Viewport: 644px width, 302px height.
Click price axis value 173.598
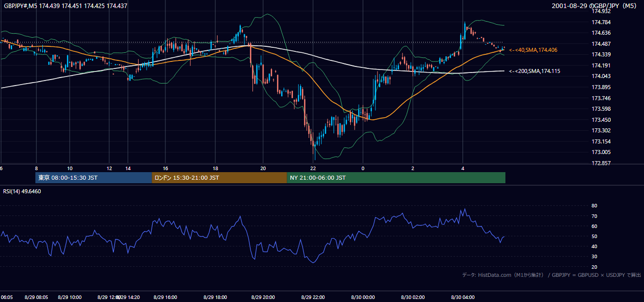point(601,109)
